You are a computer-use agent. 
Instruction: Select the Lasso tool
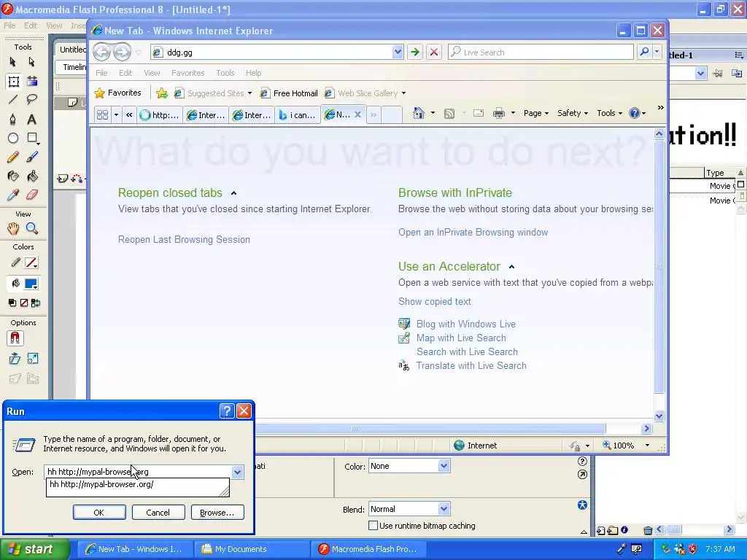(x=31, y=99)
